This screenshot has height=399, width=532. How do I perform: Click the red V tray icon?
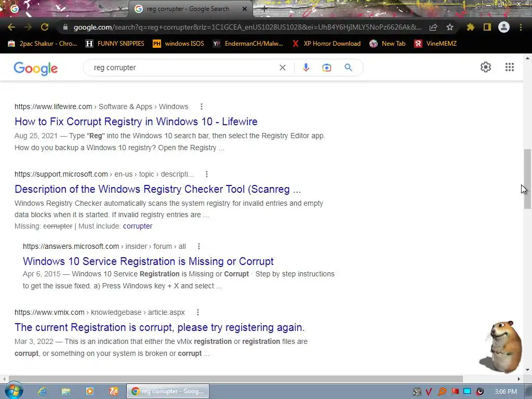pos(429,392)
